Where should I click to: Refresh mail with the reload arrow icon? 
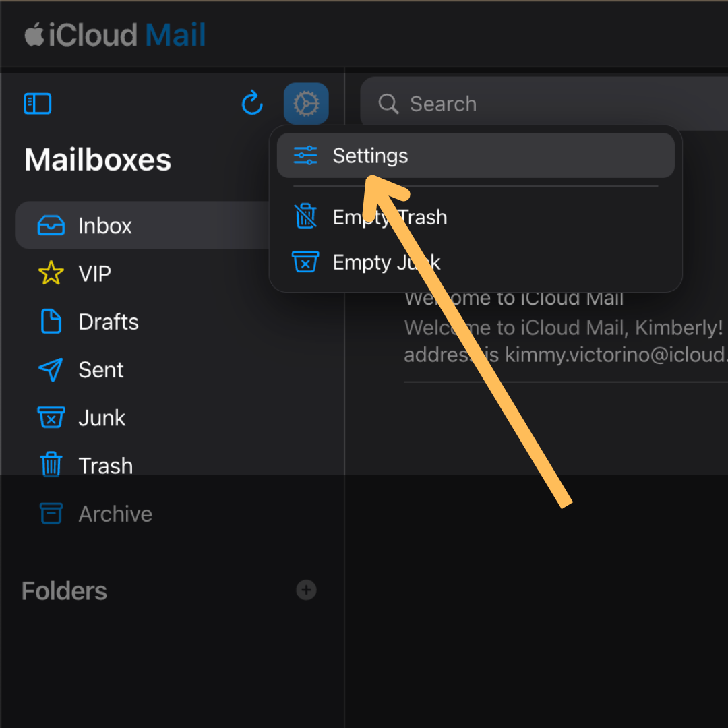pos(252,102)
